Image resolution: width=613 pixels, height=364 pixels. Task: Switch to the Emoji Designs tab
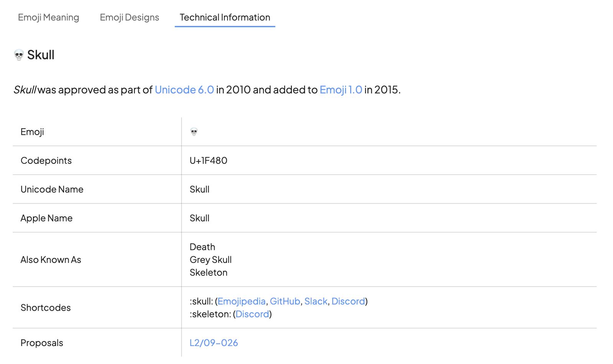point(129,17)
